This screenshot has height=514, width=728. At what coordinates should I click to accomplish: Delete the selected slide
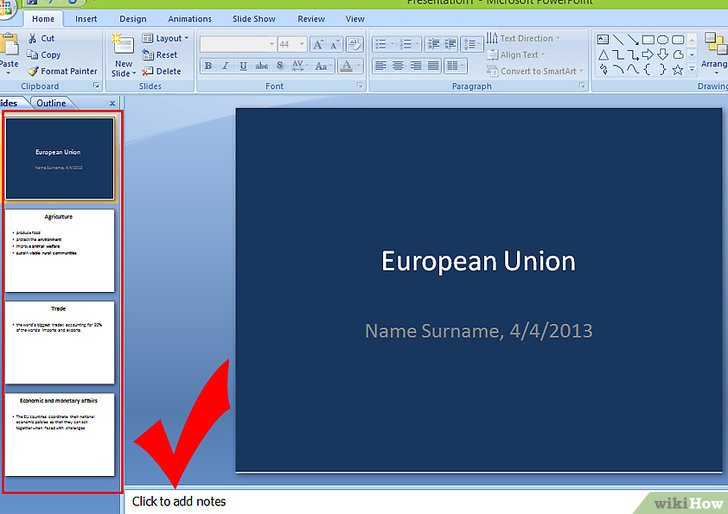coord(161,71)
